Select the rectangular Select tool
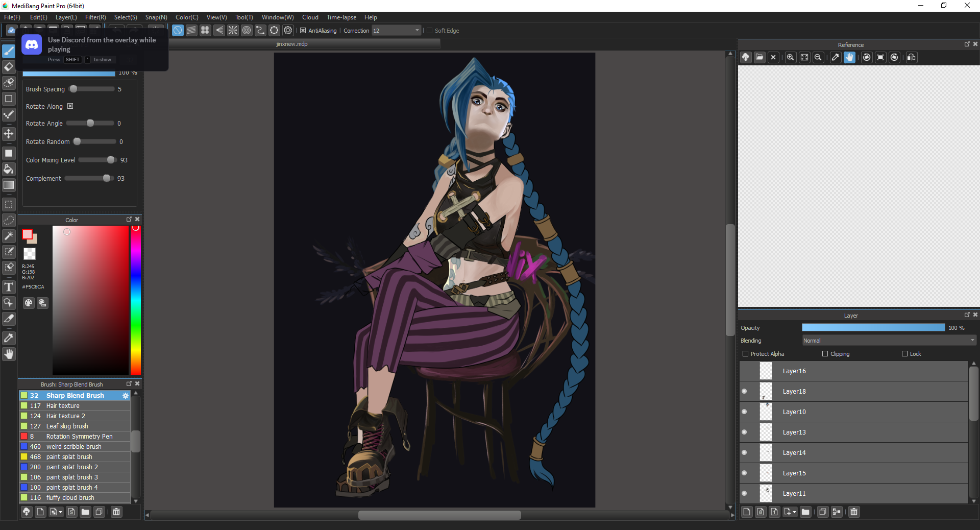The width and height of the screenshot is (980, 530). (9, 204)
